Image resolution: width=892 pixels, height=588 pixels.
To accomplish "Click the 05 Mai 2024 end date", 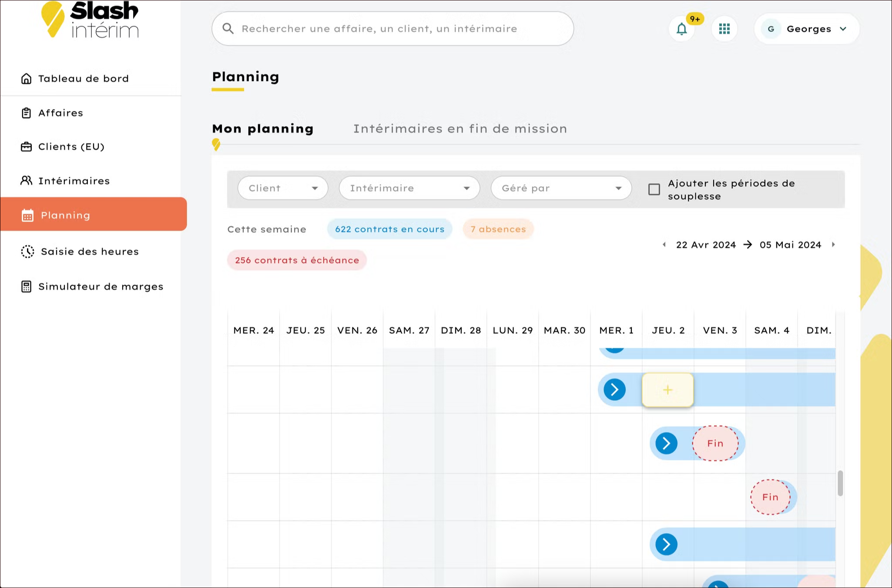I will click(790, 245).
